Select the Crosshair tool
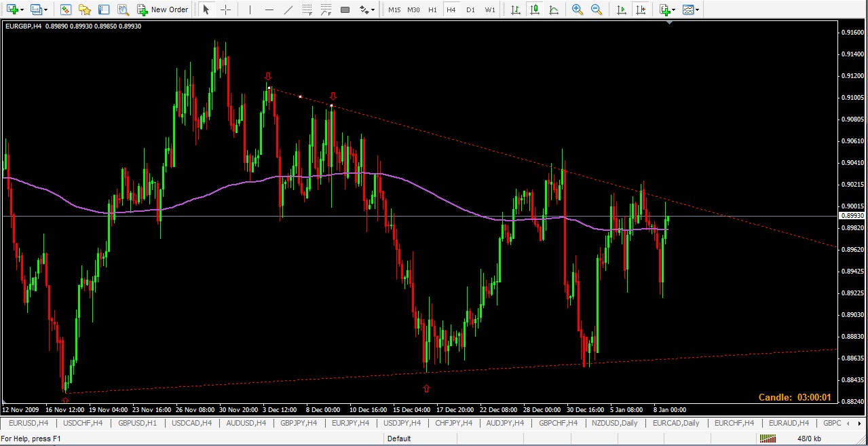Screen dimensions: 868x446 pyautogui.click(x=225, y=10)
